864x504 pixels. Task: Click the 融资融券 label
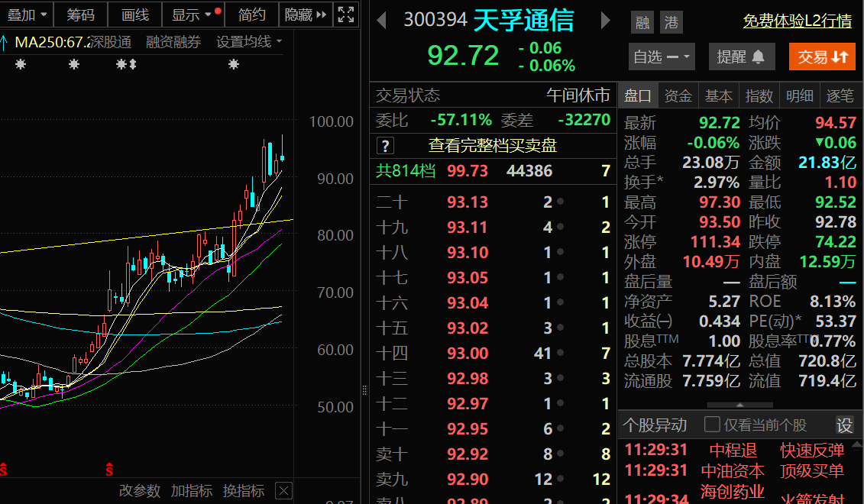(173, 42)
